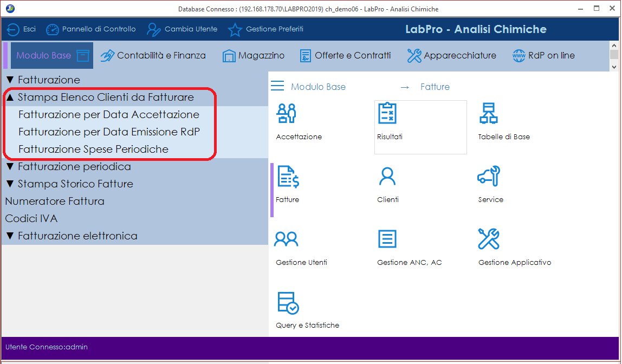Click the Query e Statistiche caption
Screen dimensions: 622x364
click(x=307, y=325)
